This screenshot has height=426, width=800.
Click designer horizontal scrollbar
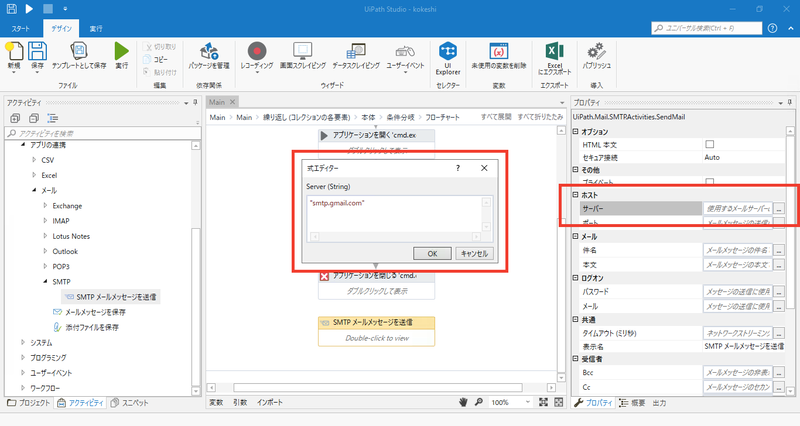click(x=378, y=387)
